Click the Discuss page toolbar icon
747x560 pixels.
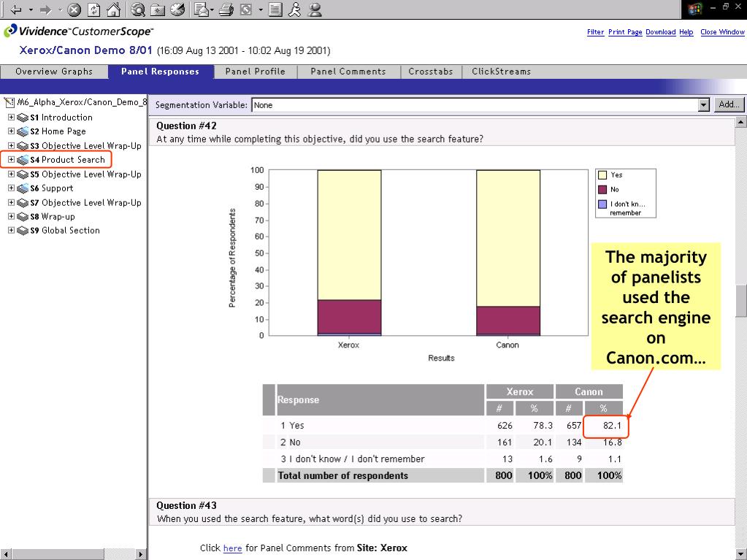coord(275,9)
